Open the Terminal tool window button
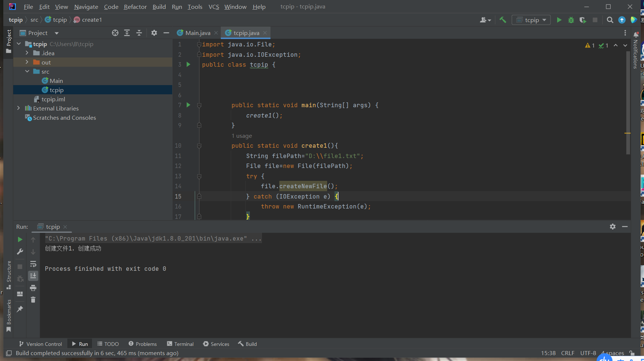Image resolution: width=644 pixels, height=361 pixels. [x=180, y=344]
